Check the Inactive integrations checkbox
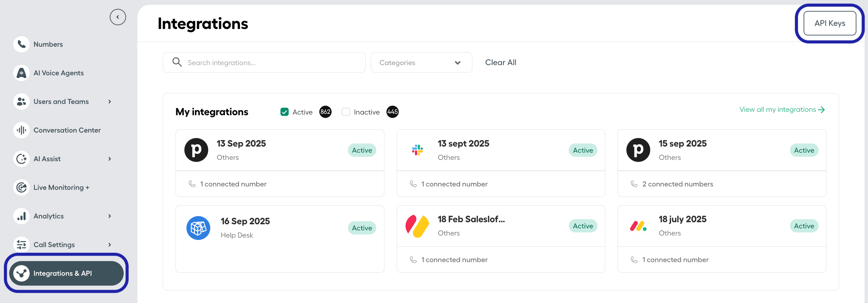The width and height of the screenshot is (868, 303). [x=346, y=112]
